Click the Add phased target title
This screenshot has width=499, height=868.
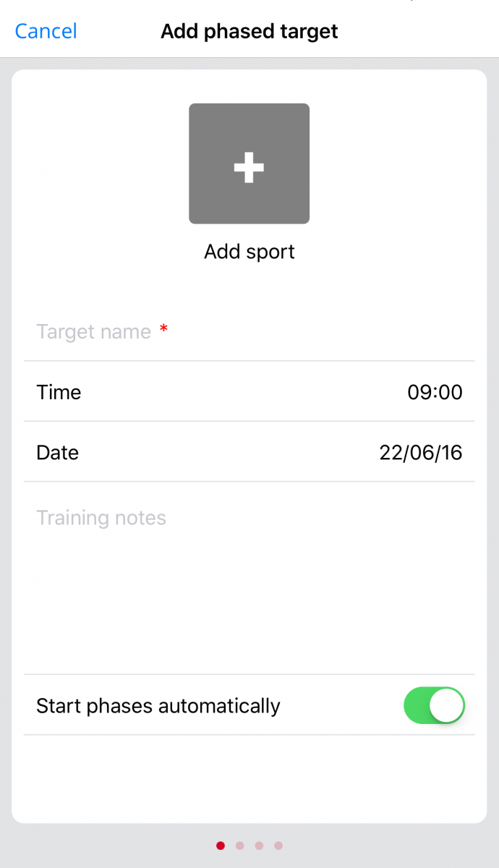click(x=249, y=31)
